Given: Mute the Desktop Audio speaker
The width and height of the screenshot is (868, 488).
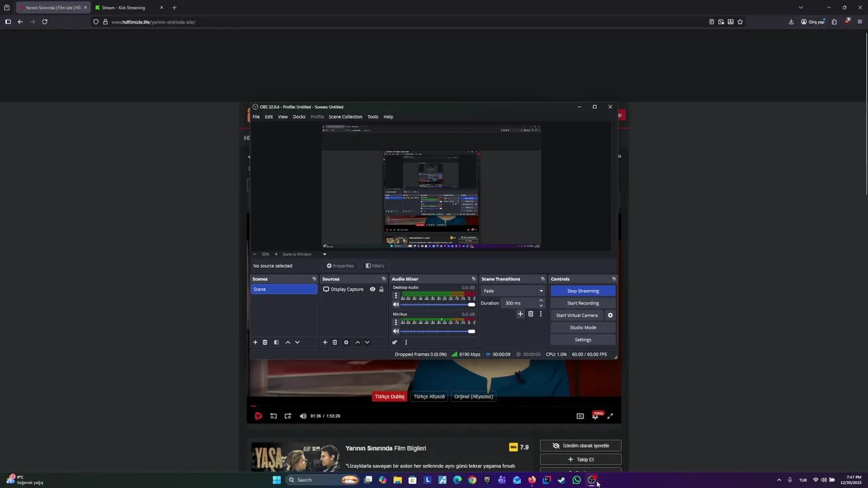Looking at the screenshot, I should point(396,304).
